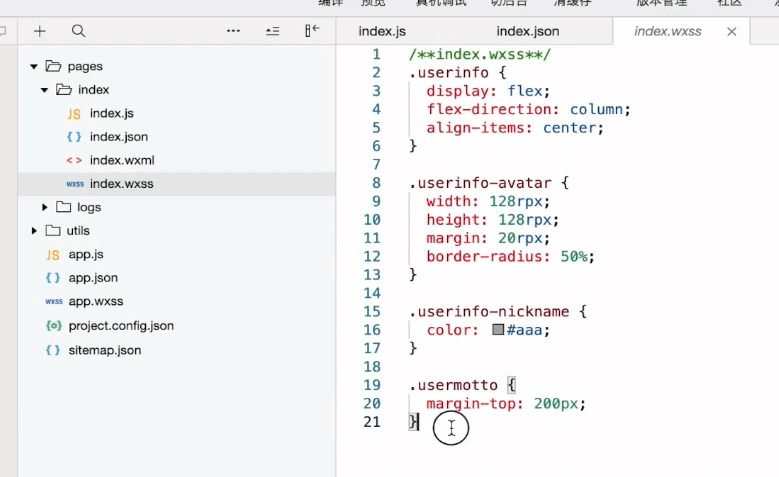Open the three-dots more options menu
The width and height of the screenshot is (779, 477).
click(233, 31)
